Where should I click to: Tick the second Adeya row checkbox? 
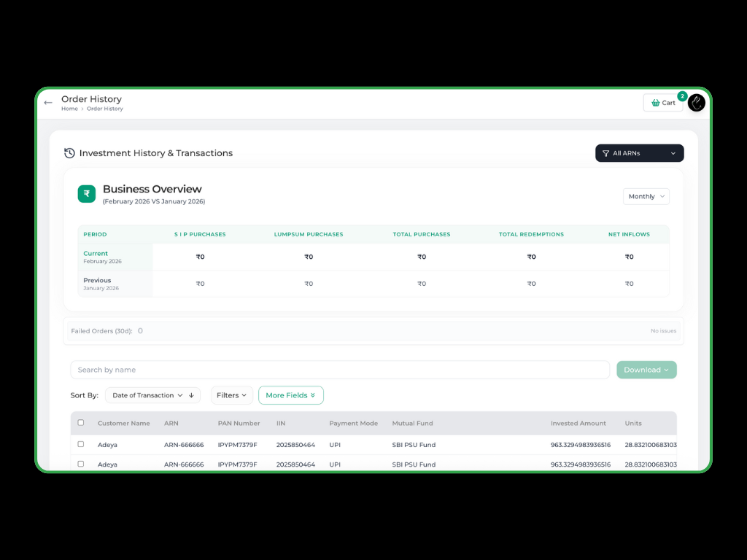tap(81, 464)
